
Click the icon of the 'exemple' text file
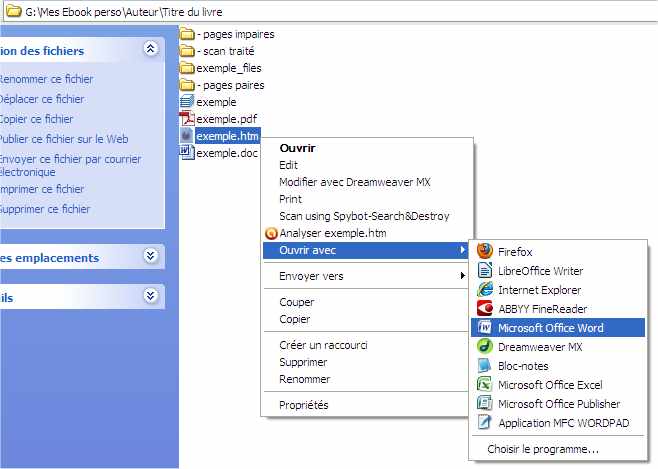[187, 102]
